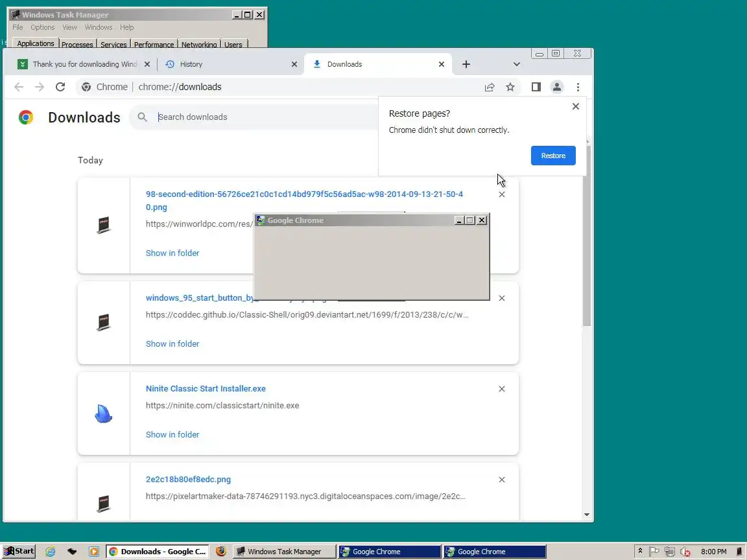Click the Ninite installer blue icon
Viewport: 747px width, 560px height.
(103, 414)
